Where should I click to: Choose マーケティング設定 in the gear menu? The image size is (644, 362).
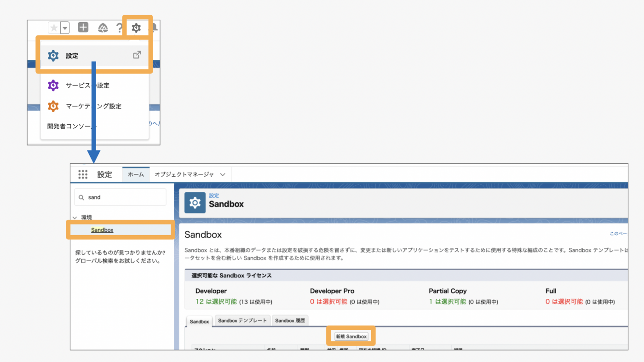94,106
